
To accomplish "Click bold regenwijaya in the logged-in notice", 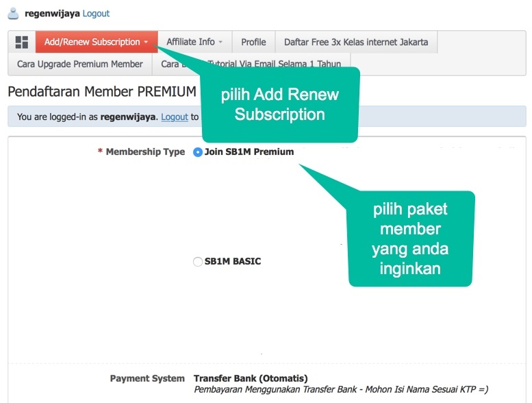I will tap(129, 117).
